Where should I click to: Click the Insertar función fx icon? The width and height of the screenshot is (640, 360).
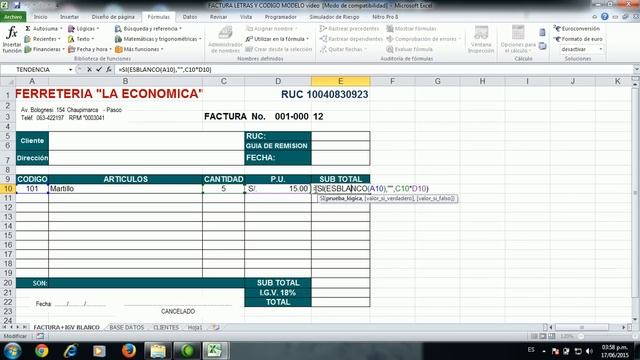12,40
